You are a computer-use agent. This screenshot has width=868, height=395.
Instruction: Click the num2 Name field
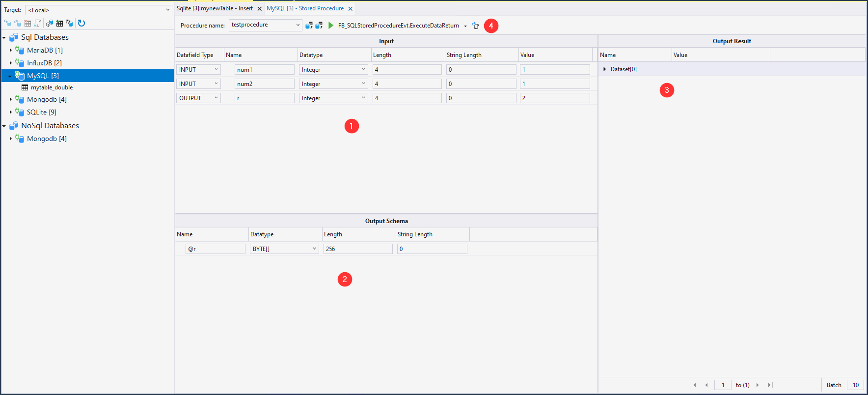point(264,84)
